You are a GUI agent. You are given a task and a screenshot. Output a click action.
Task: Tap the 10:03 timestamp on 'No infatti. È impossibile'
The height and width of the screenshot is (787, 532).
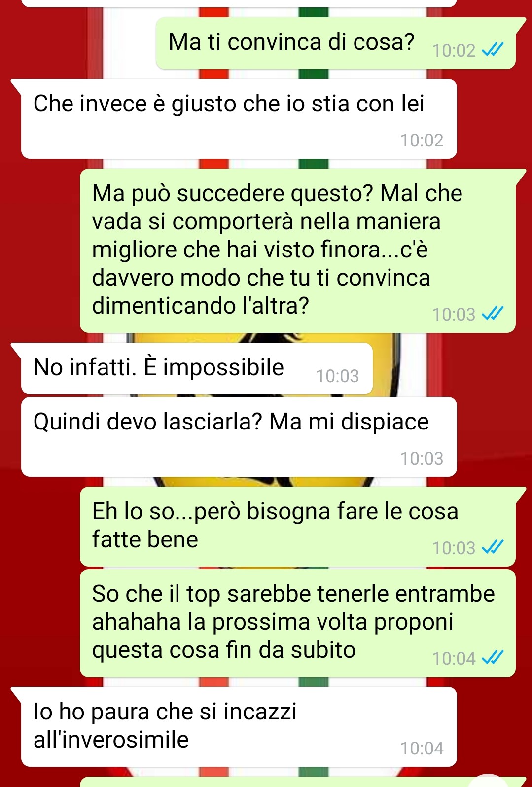point(337,376)
